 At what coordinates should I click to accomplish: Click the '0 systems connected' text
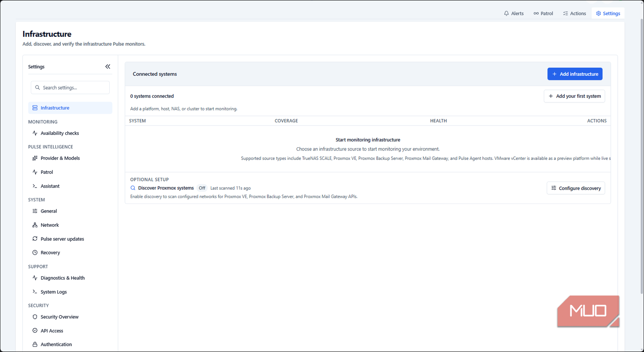(x=152, y=96)
